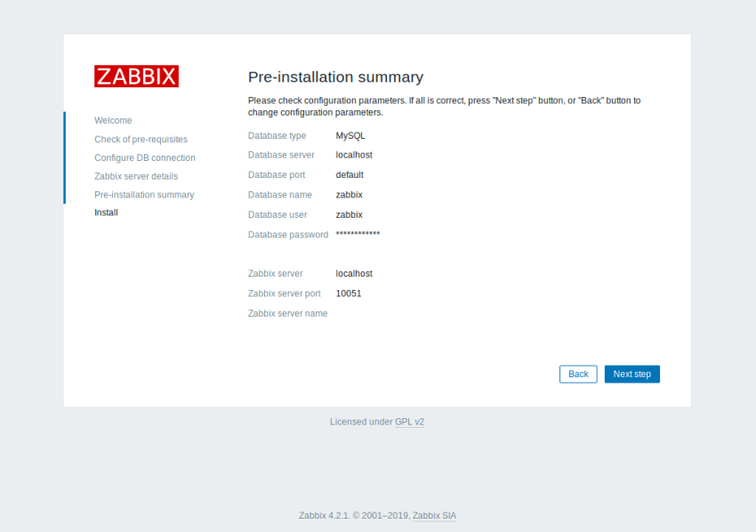
Task: Click the Database user zabbix value
Action: tap(349, 214)
